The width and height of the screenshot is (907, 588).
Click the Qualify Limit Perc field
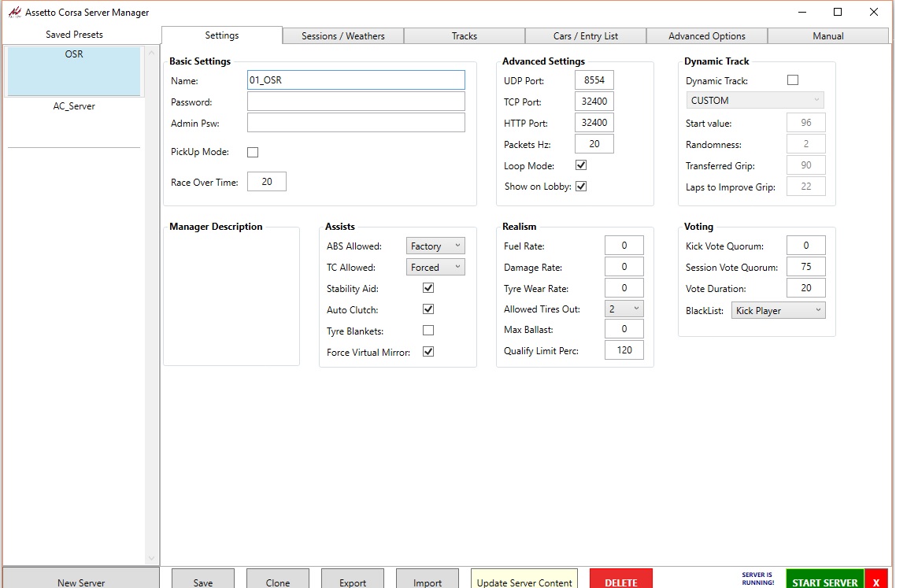624,349
